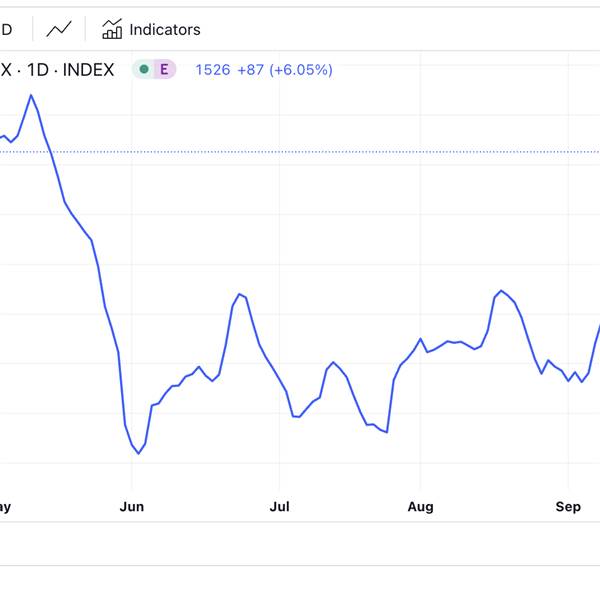Open the line chart style selector icon
The image size is (600, 600).
tap(59, 29)
